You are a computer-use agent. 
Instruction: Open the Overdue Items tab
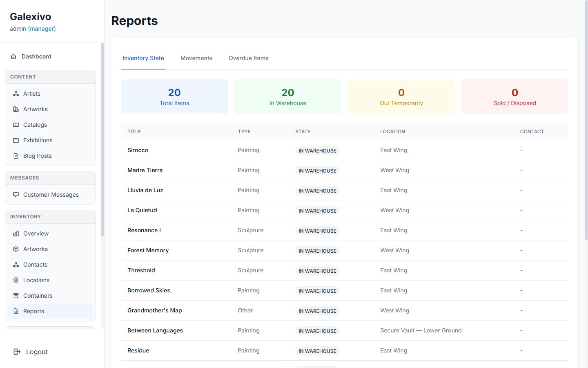[x=248, y=58]
